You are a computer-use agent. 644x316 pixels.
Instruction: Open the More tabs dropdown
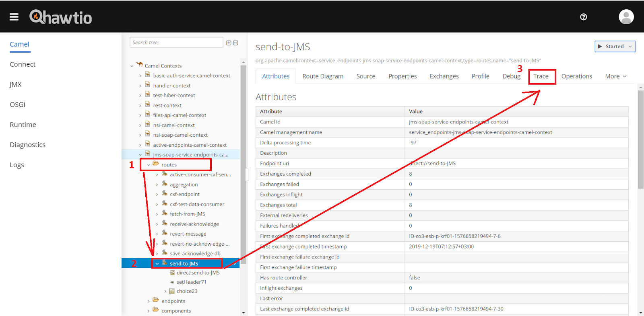point(616,76)
